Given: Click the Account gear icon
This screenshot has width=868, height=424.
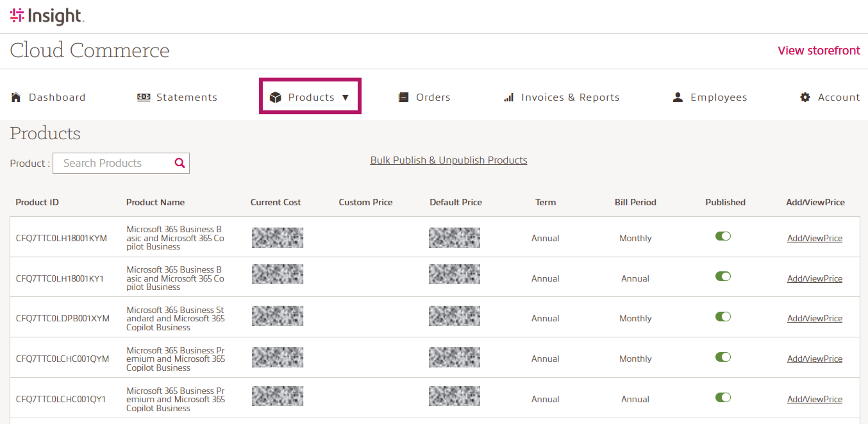Looking at the screenshot, I should coord(805,97).
